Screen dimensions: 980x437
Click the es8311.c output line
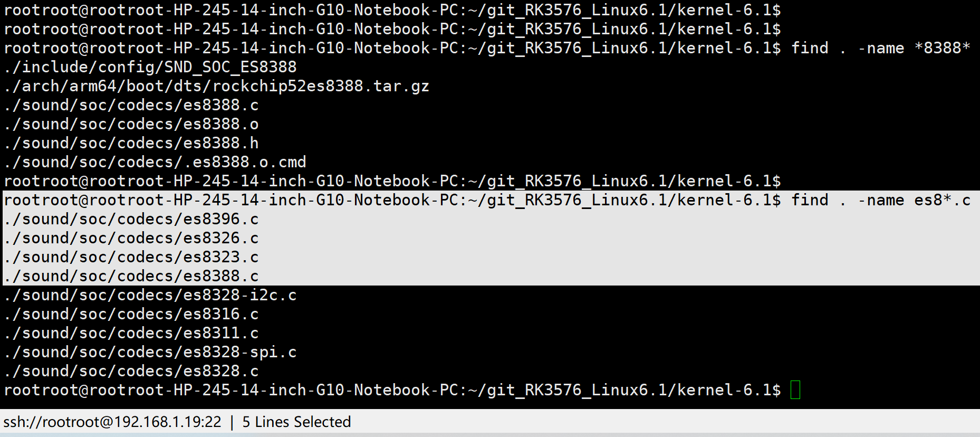[131, 333]
